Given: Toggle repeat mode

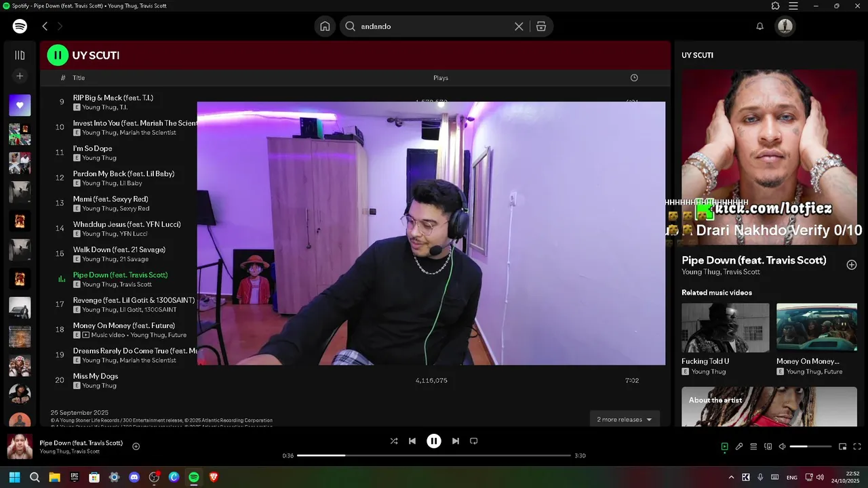Looking at the screenshot, I should click(x=474, y=441).
